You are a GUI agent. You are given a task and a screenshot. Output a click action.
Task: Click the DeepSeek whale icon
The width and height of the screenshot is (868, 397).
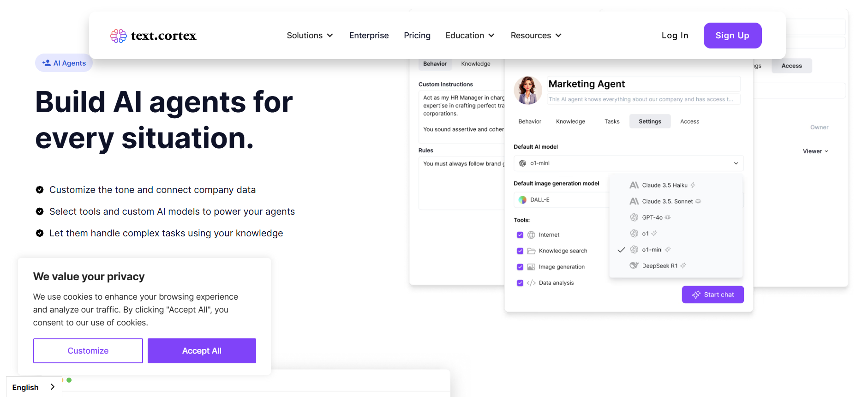point(634,265)
